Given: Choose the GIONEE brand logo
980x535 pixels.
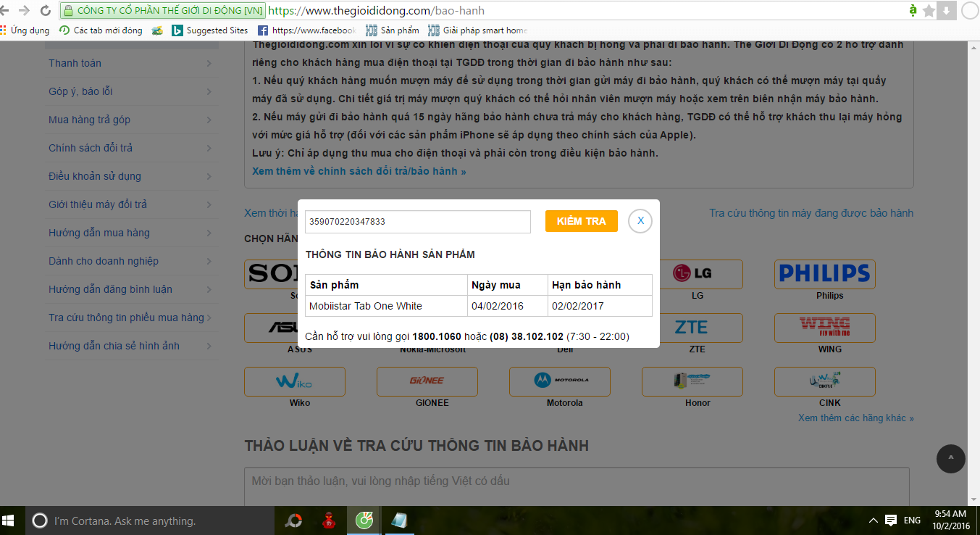Looking at the screenshot, I should pos(427,381).
